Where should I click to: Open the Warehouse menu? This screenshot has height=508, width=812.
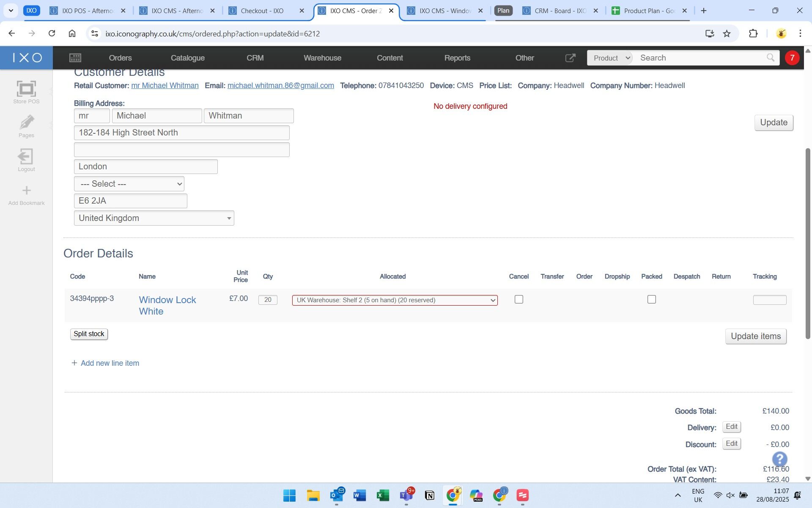tap(322, 58)
